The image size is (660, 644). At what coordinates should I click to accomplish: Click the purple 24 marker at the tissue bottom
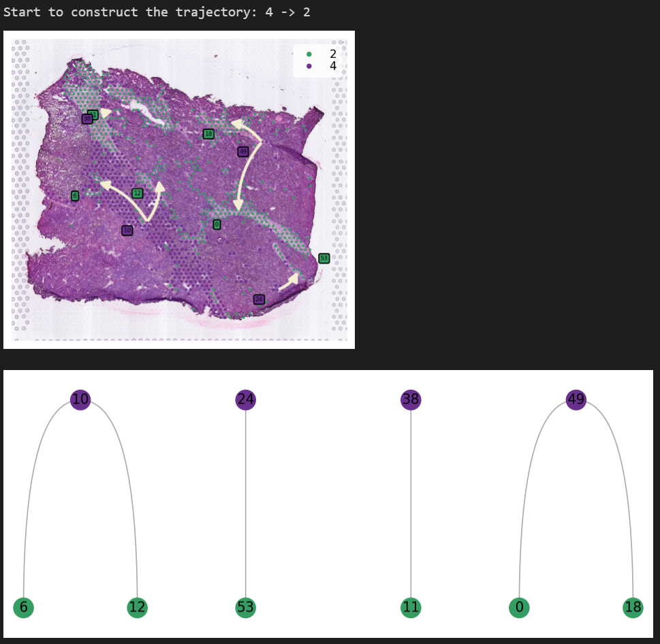258,299
